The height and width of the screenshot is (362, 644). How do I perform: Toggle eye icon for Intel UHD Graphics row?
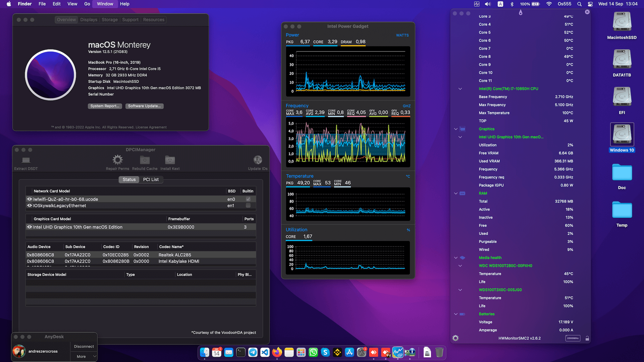[30, 227]
